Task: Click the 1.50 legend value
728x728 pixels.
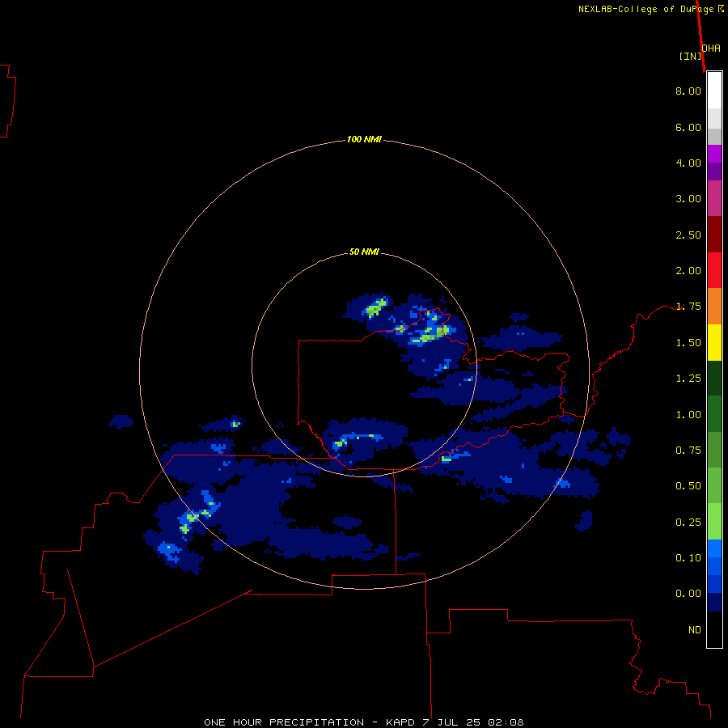Action: pyautogui.click(x=688, y=343)
